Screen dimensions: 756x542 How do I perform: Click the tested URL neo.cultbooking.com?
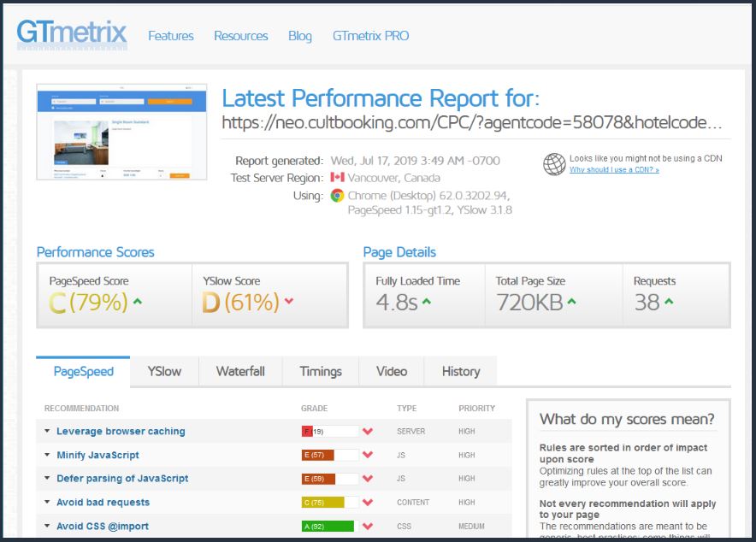(x=472, y=122)
